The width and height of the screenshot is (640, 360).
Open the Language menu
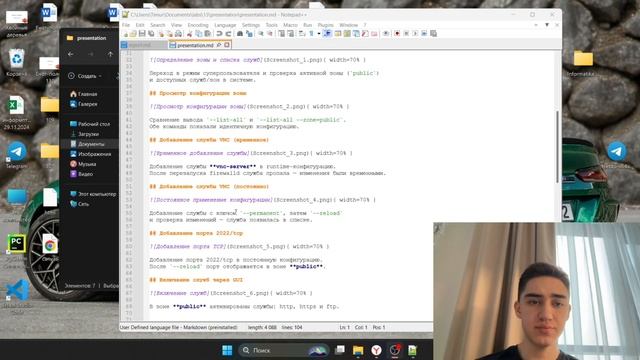pos(225,25)
